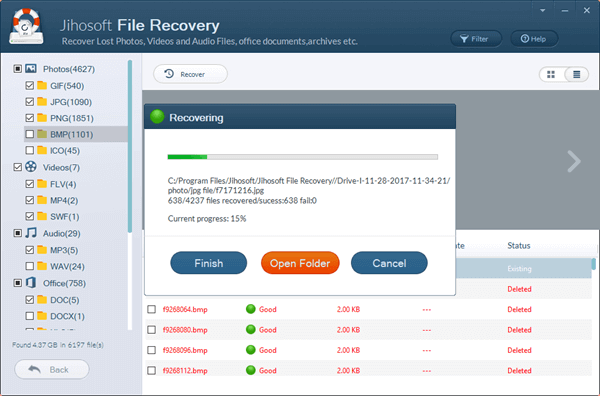Uncheck the SWF(1) checkbox
Screen dimensions: 600x396
click(29, 216)
